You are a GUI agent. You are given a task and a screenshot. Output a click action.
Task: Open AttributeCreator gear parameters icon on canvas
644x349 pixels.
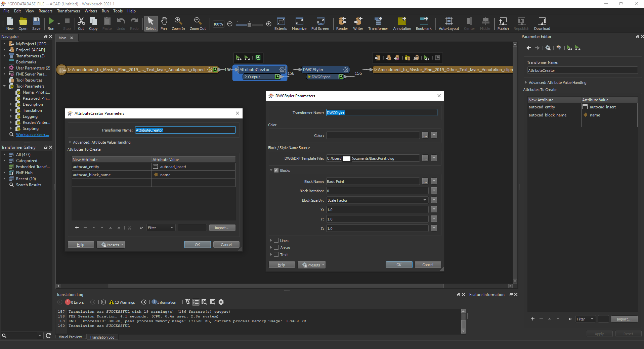[282, 69]
